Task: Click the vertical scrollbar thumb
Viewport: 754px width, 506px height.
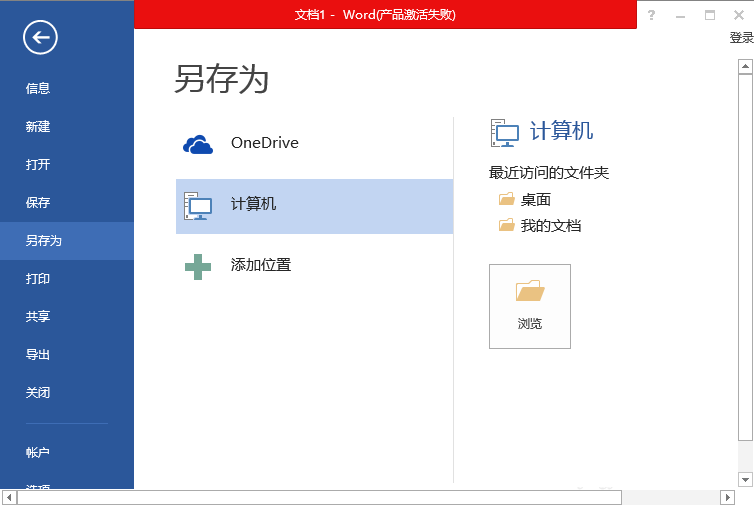Action: pyautogui.click(x=745, y=257)
